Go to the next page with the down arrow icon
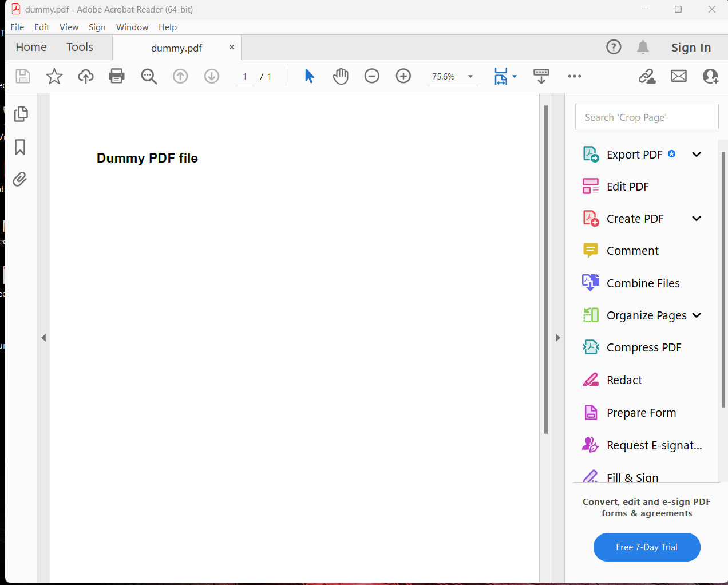Screen dimensions: 728x585 click(x=212, y=76)
